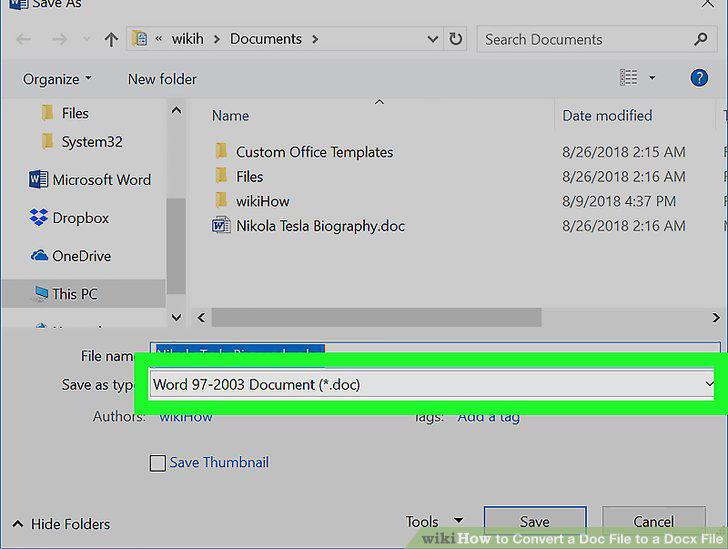The image size is (728, 549).
Task: Toggle the Save Thumbnail checkbox
Action: pyautogui.click(x=157, y=463)
